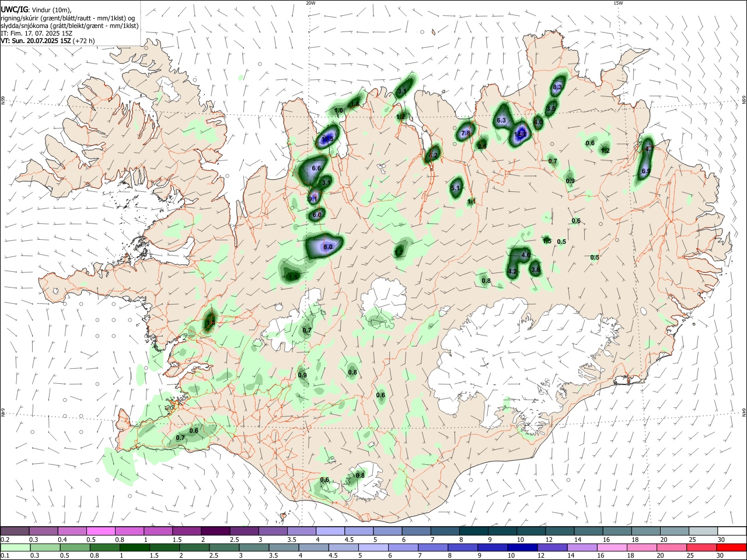Viewport: 747px width, 560px height.
Task: Click the bright pink swatch between 0.5 and 0.8
Action: [x=100, y=531]
